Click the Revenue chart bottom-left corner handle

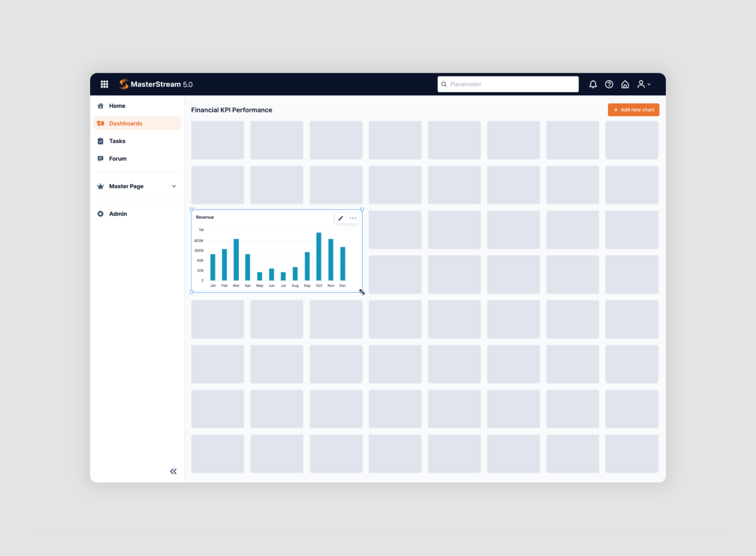coord(192,292)
